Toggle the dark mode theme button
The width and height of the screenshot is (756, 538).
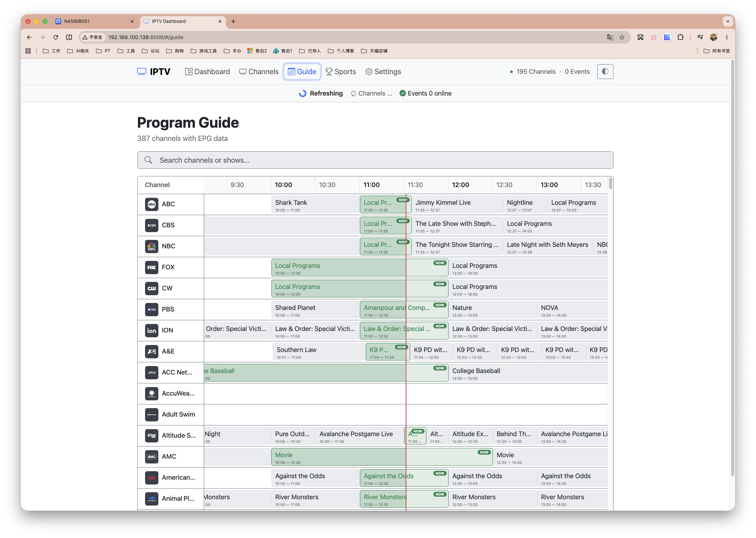tap(605, 72)
